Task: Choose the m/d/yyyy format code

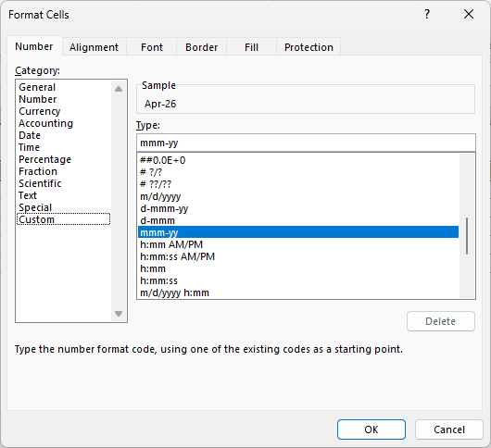Action: [298, 196]
